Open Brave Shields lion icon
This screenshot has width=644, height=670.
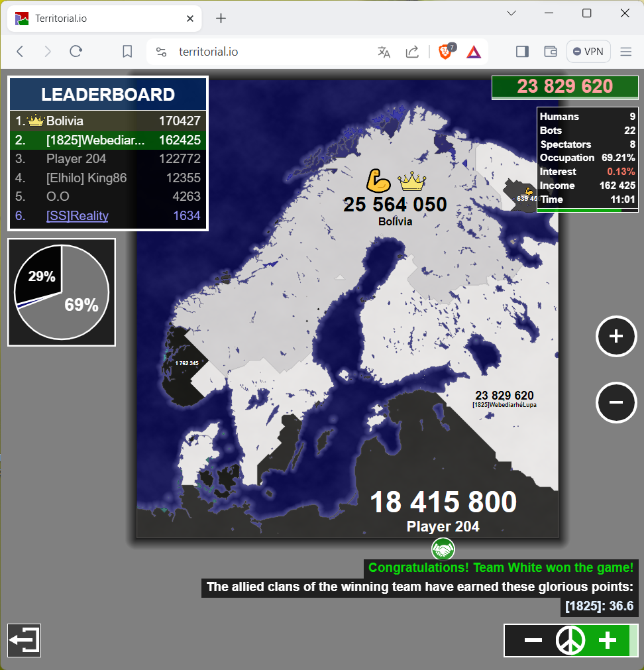pos(446,52)
